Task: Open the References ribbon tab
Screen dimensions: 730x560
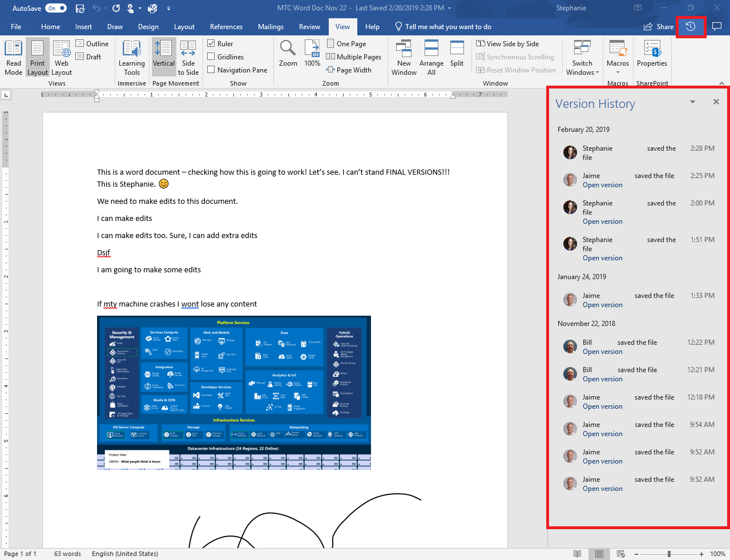Action: click(x=226, y=26)
